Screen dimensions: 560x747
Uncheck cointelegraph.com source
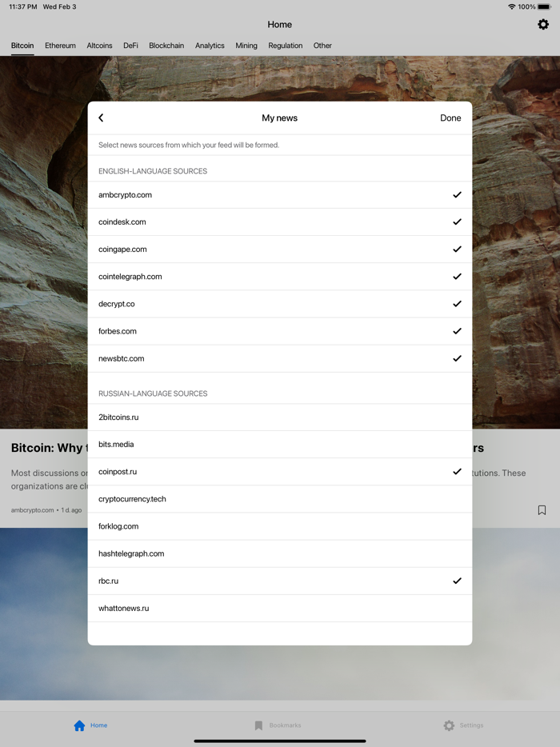point(280,276)
